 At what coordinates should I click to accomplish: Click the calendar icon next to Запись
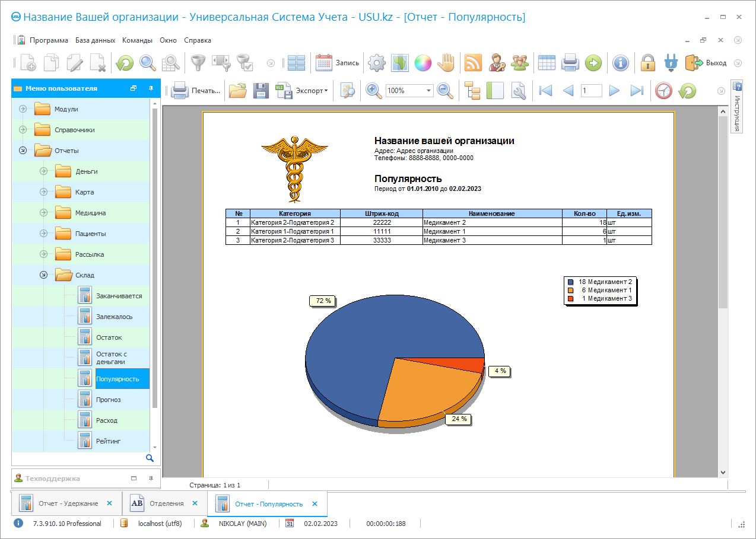[x=323, y=63]
